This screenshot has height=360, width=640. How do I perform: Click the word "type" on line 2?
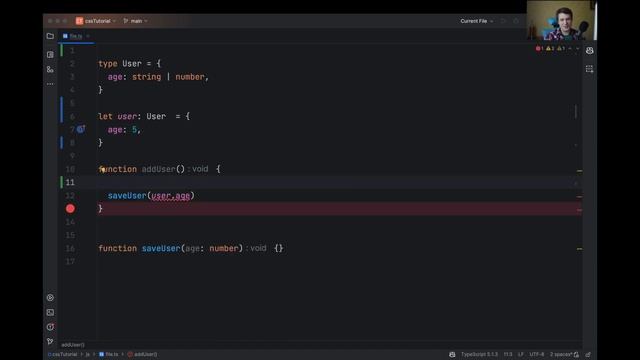(x=108, y=64)
